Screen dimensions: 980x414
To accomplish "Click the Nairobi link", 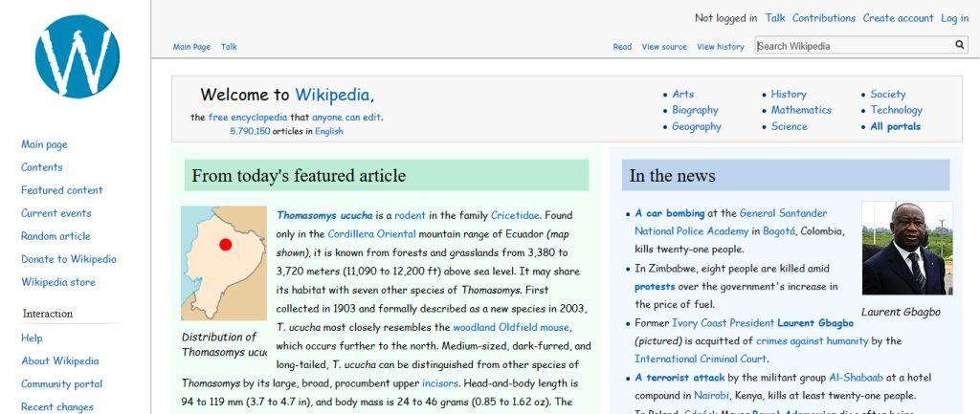I will pos(711,396).
